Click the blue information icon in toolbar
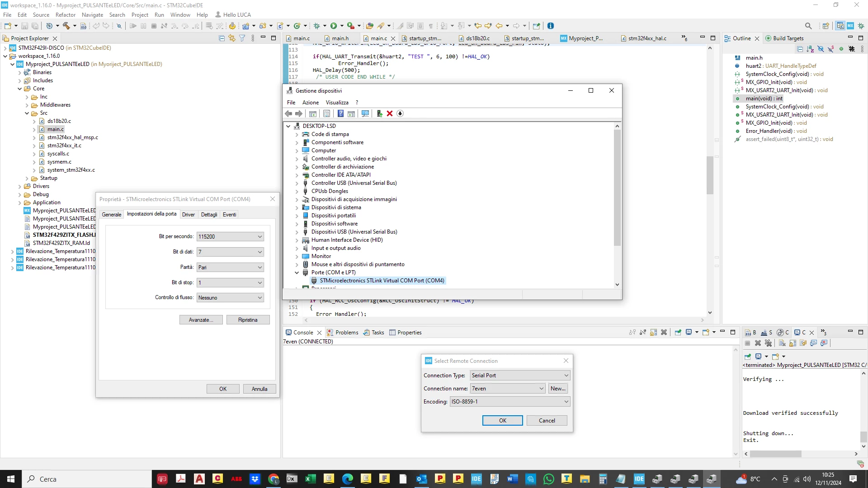The image size is (868, 488). 551,26
